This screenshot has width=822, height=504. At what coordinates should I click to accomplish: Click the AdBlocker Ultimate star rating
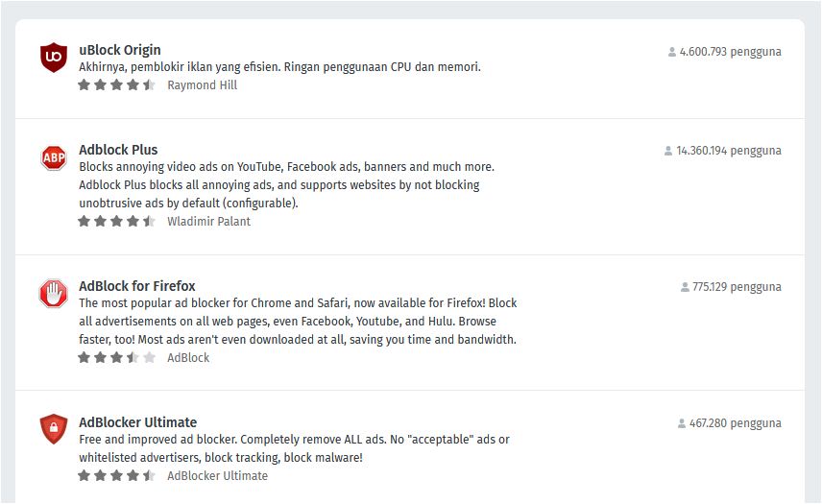tap(116, 476)
